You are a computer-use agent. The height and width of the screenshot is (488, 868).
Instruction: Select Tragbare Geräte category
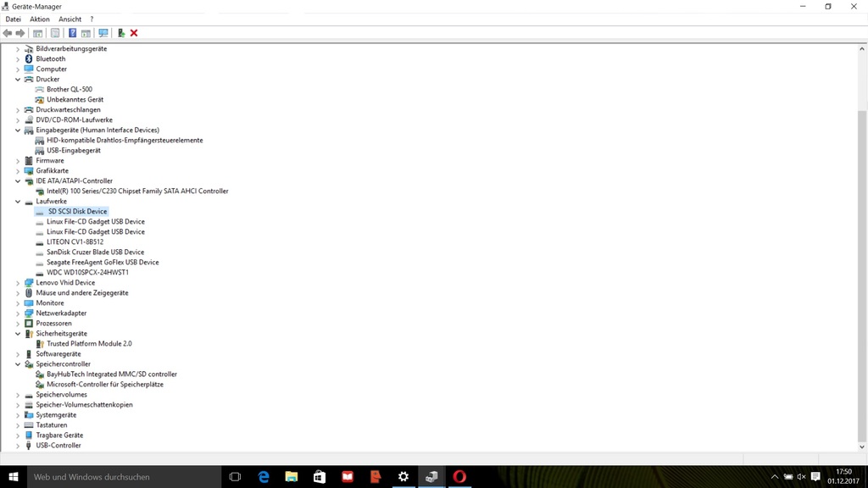point(59,435)
